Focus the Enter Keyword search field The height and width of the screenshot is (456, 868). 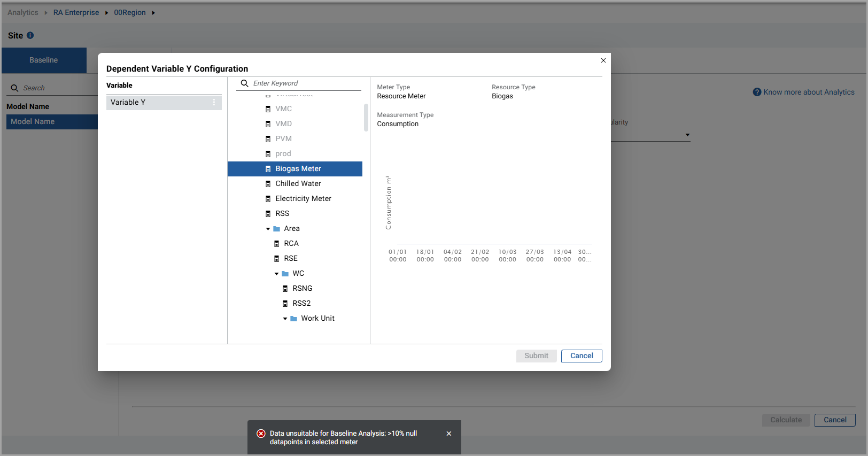(305, 83)
